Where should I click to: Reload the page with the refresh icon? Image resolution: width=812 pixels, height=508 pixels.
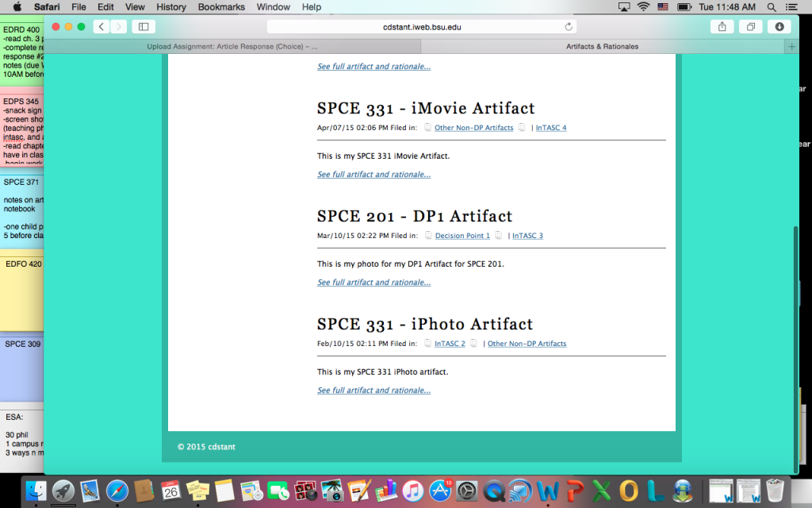(x=569, y=27)
